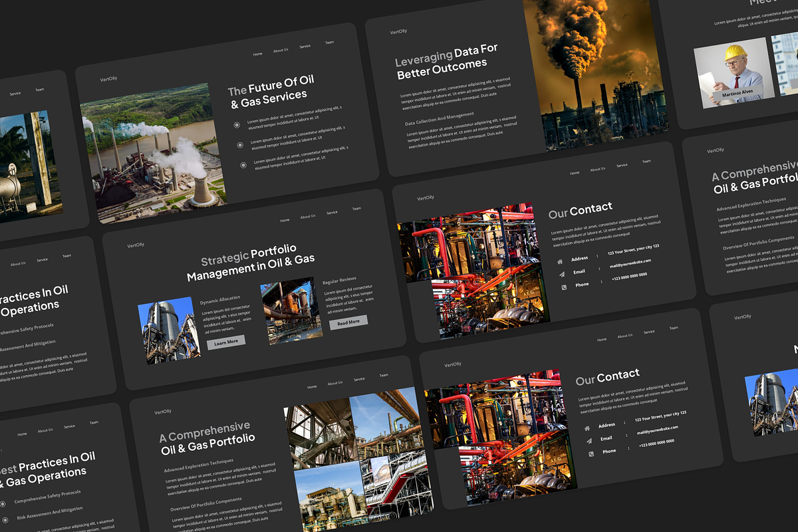Go to About Us on lower Our Contact slide
Image resolution: width=798 pixels, height=532 pixels.
[625, 336]
